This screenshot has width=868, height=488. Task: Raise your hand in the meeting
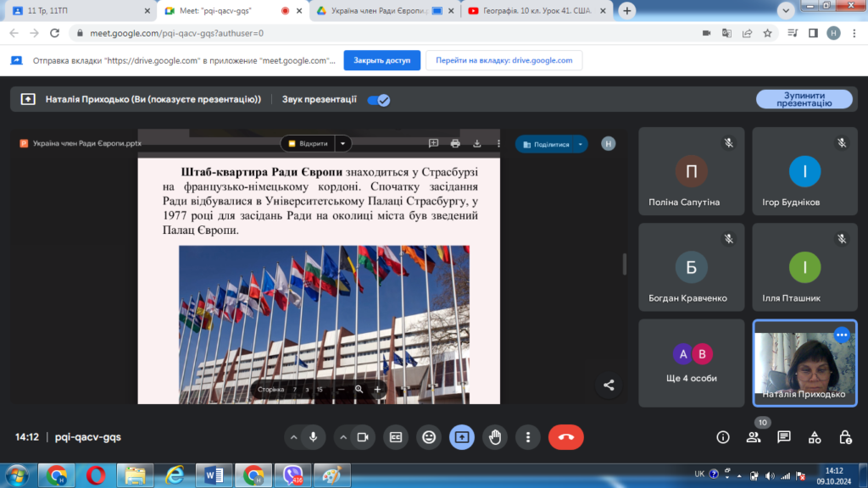point(495,437)
